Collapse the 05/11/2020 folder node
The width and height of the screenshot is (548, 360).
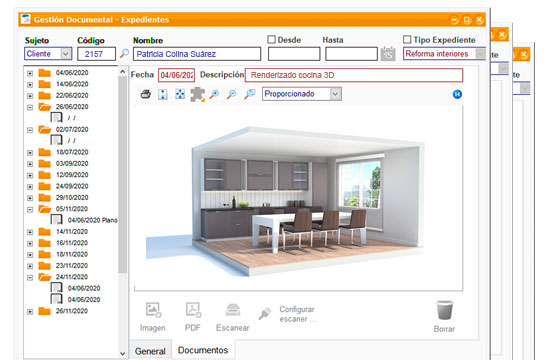click(x=30, y=209)
